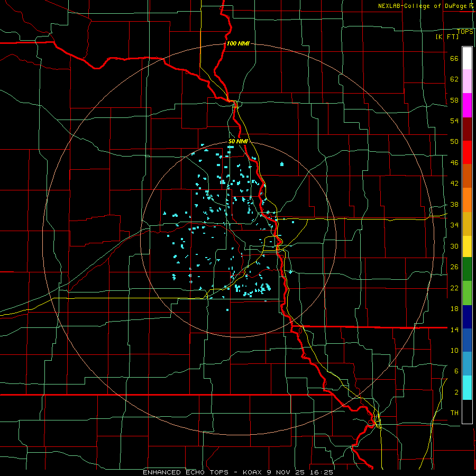Click the black TH threshold swatch
The image size is (476, 476).
click(x=467, y=411)
